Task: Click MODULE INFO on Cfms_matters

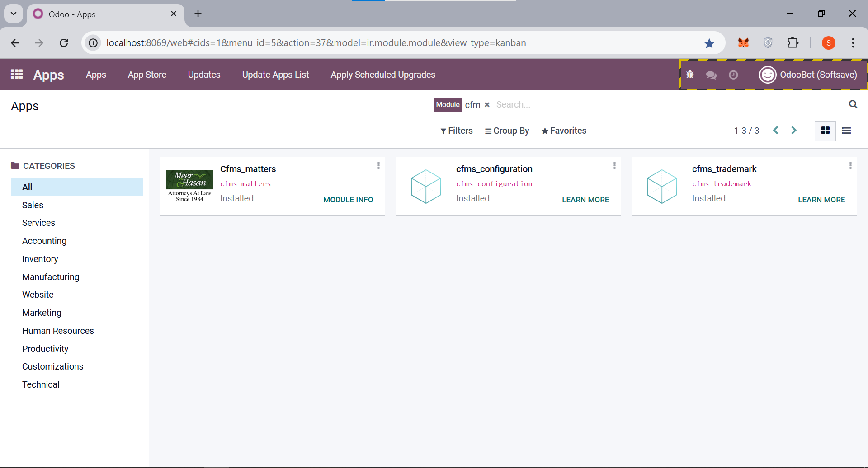Action: tap(348, 200)
